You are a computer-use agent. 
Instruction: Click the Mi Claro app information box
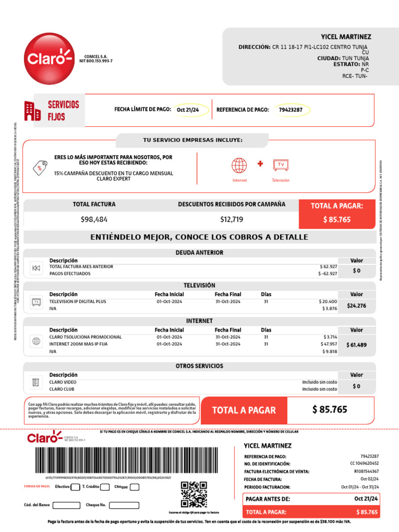click(x=112, y=410)
